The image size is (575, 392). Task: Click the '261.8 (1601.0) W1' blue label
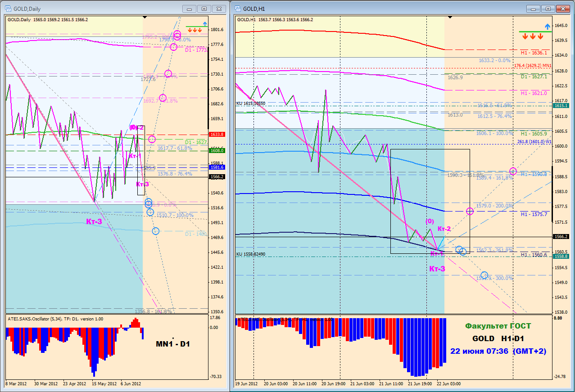[x=534, y=141]
